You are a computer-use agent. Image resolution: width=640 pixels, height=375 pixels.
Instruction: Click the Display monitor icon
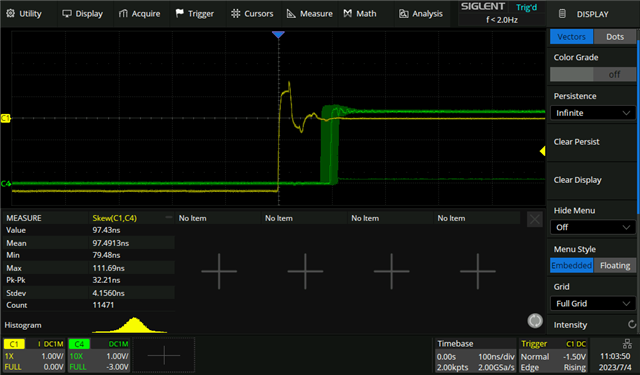[x=67, y=14]
